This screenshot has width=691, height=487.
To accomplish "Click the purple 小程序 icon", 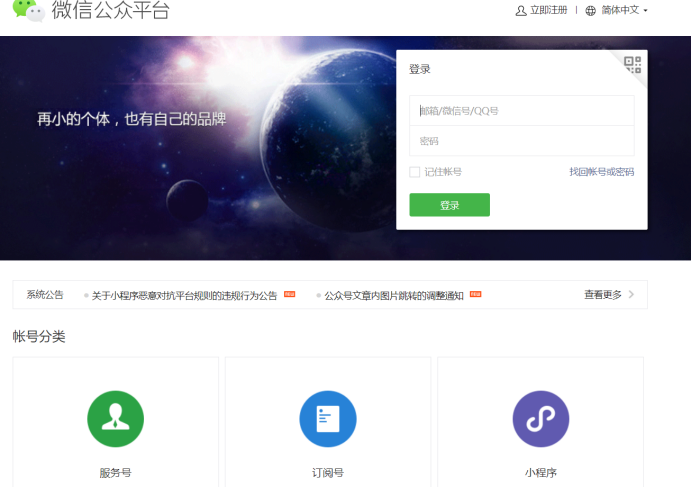I will pyautogui.click(x=540, y=418).
